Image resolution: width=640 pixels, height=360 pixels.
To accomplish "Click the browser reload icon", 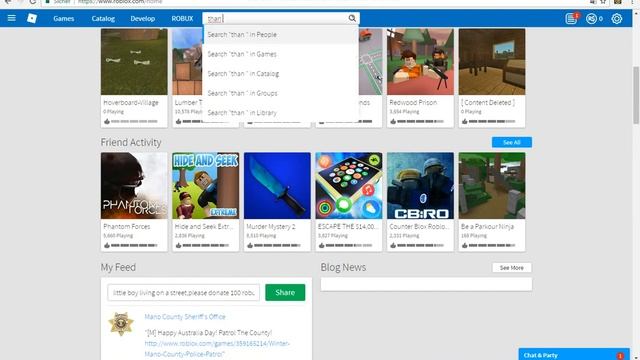I will pyautogui.click(x=33, y=2).
